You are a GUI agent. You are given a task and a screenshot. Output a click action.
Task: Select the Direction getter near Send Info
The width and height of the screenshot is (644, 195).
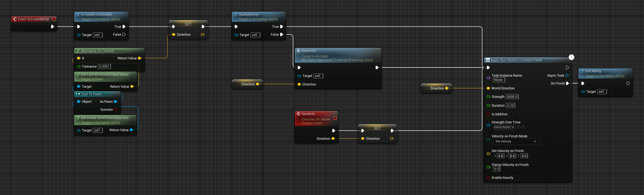tap(247, 84)
